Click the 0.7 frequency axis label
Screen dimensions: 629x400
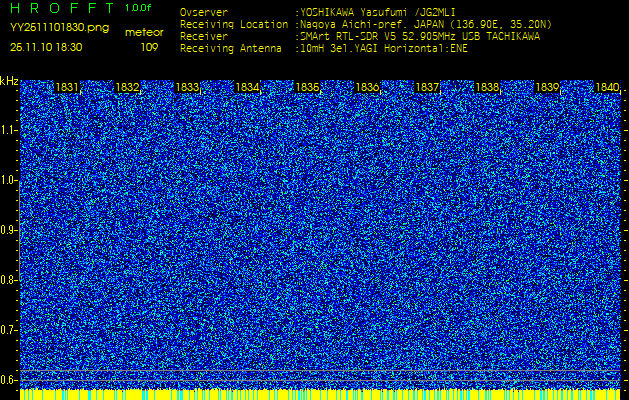7,330
